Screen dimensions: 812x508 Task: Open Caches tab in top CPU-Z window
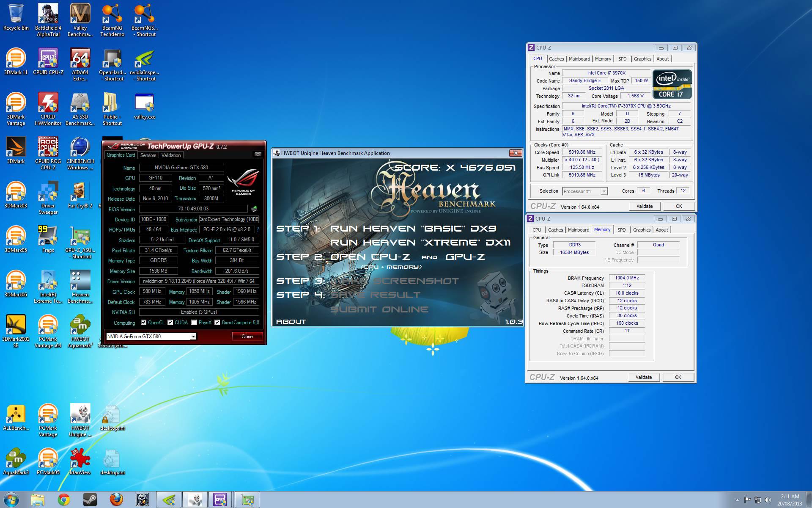556,59
